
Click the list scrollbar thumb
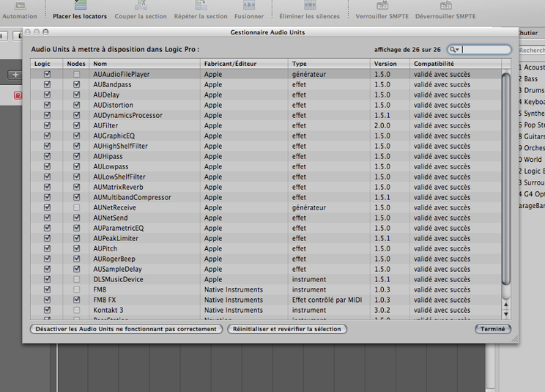point(506,179)
